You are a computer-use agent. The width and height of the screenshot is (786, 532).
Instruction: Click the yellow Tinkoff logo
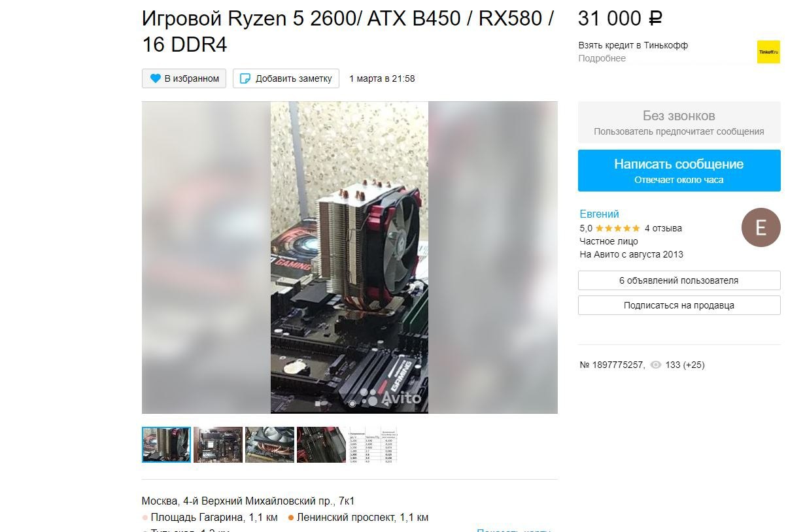click(768, 52)
